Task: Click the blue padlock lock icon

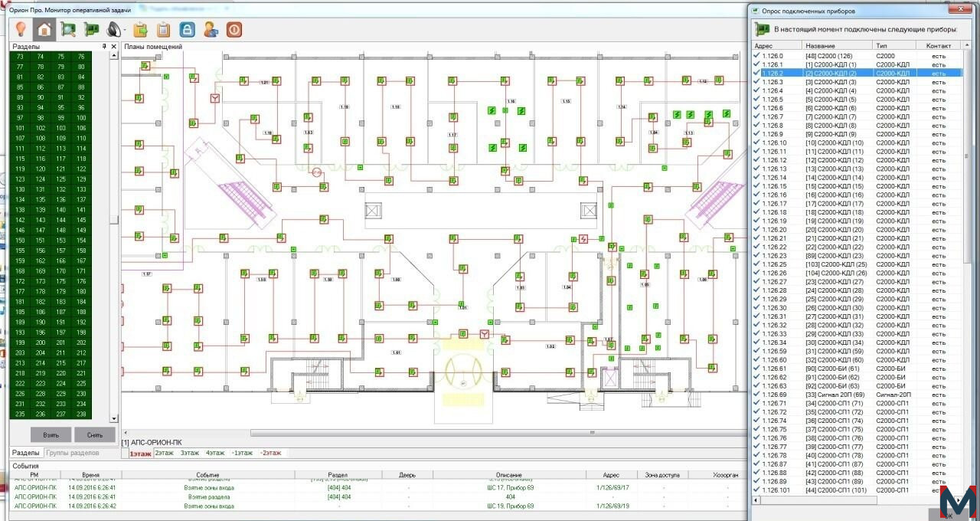Action: coord(187,30)
